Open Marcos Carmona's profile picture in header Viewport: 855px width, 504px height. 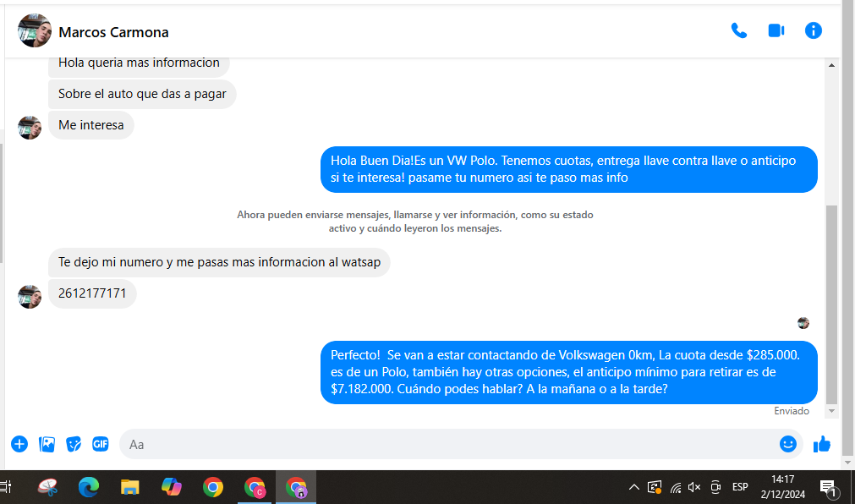[35, 30]
